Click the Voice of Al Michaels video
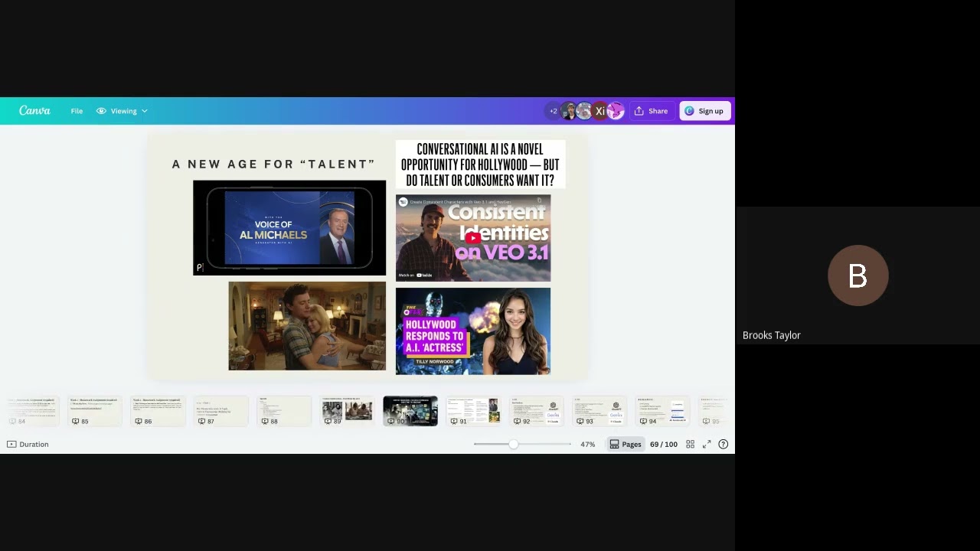Image resolution: width=980 pixels, height=551 pixels. [x=289, y=228]
